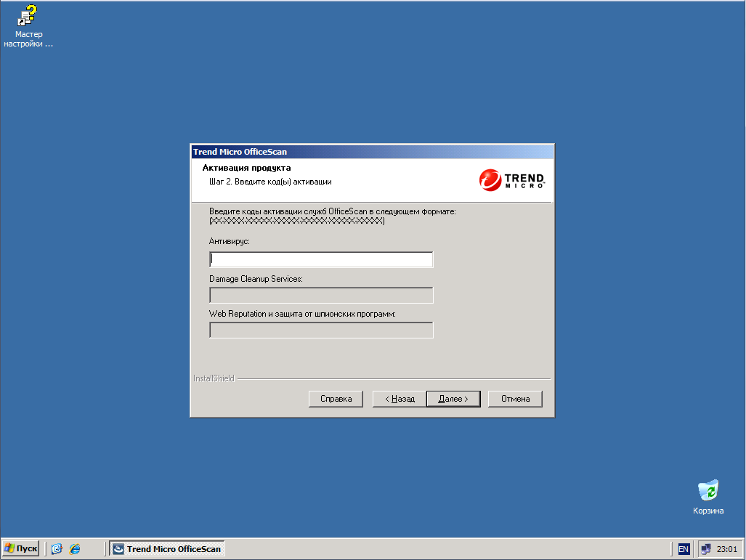Click the Web Reputation activation code field

[321, 330]
